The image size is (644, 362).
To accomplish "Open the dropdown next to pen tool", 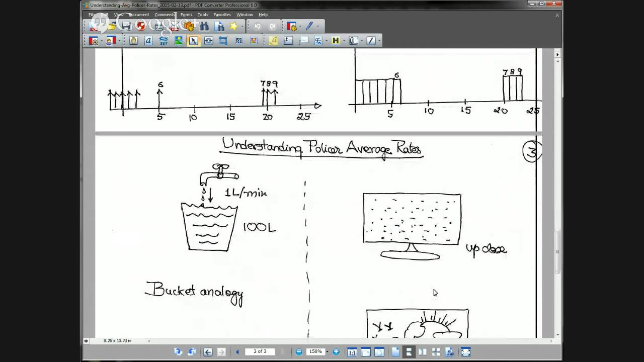I will point(318,27).
